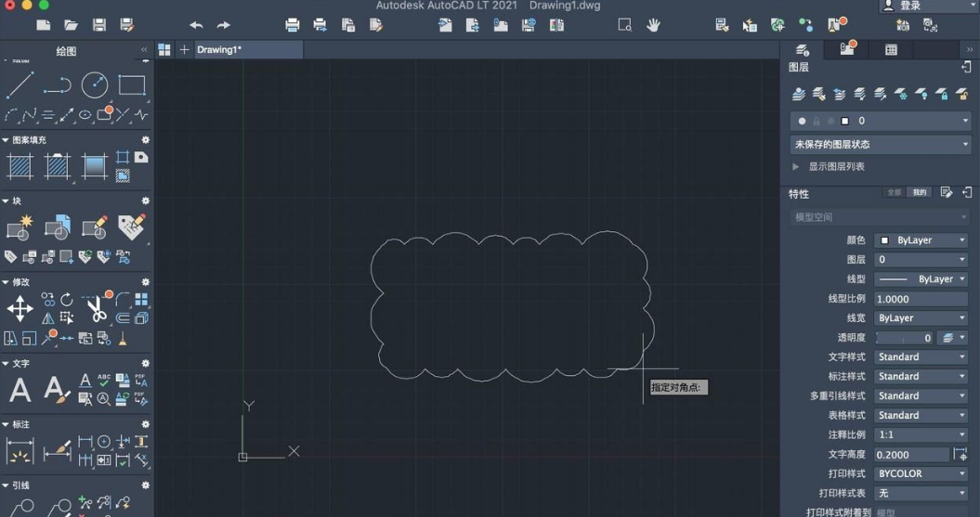Image resolution: width=980 pixels, height=517 pixels.
Task: Click the Create Block icon
Action: pos(20,228)
